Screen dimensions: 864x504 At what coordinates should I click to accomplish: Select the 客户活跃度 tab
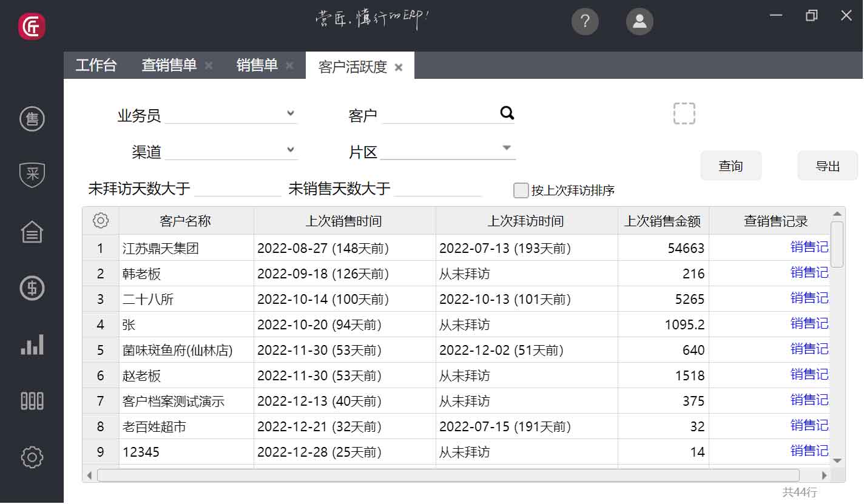(x=353, y=67)
